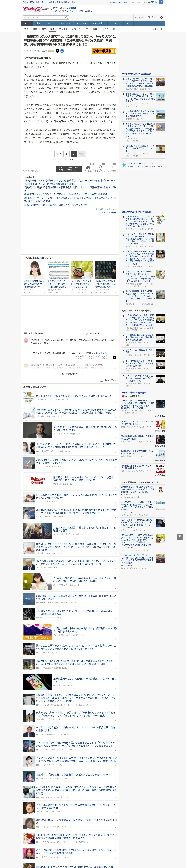Share article on Facebook icon
Viewport: 186px width, 868px height.
pyautogui.click(x=62, y=51)
